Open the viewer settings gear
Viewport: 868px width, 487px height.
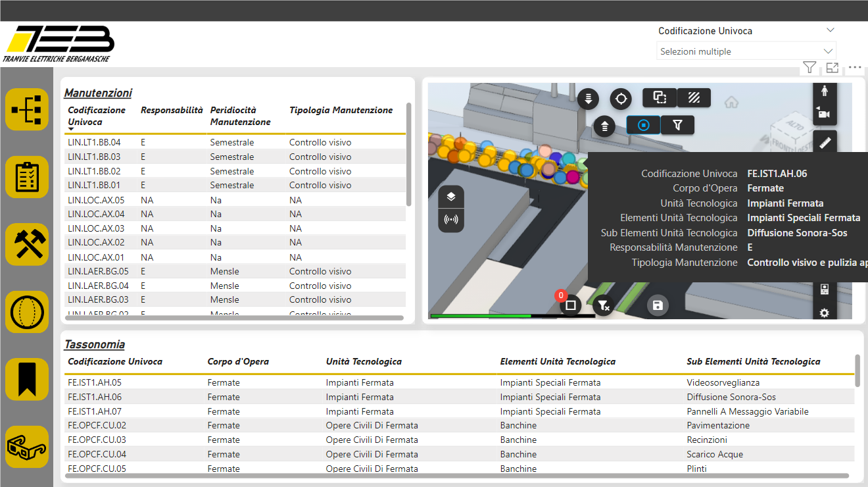[x=825, y=313]
